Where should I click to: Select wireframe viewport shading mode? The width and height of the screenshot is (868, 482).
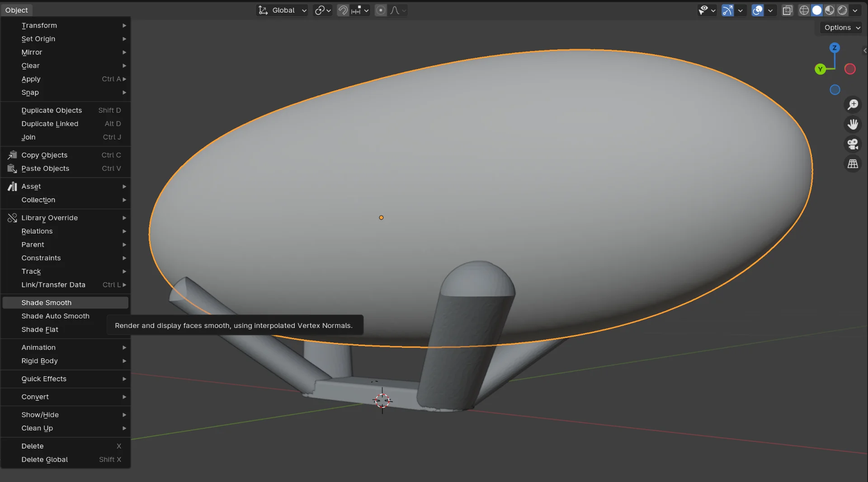pyautogui.click(x=804, y=10)
